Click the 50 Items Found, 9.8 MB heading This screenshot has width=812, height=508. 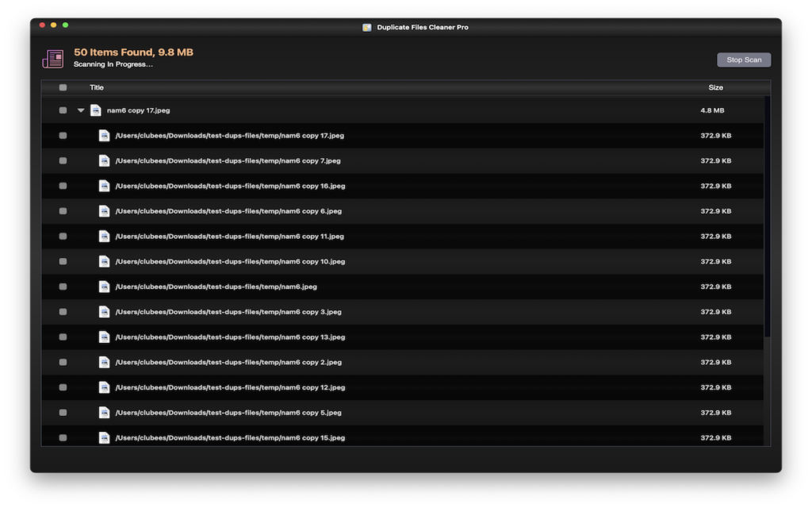(x=133, y=52)
